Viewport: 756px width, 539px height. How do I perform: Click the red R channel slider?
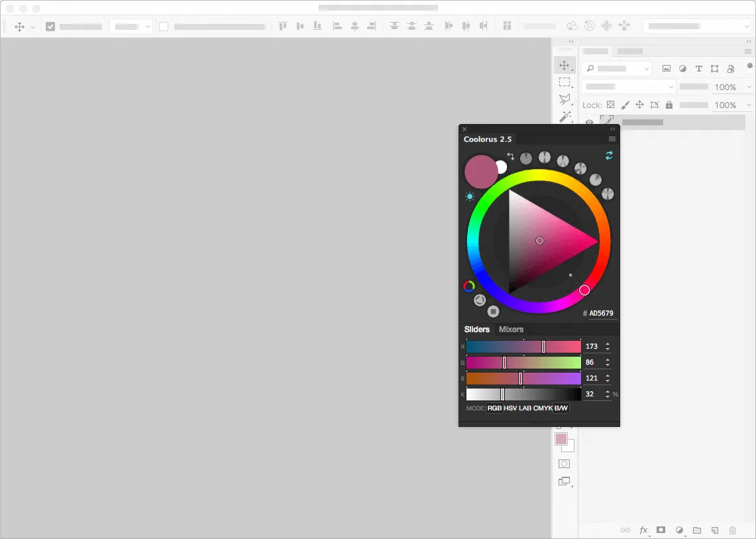click(x=523, y=347)
